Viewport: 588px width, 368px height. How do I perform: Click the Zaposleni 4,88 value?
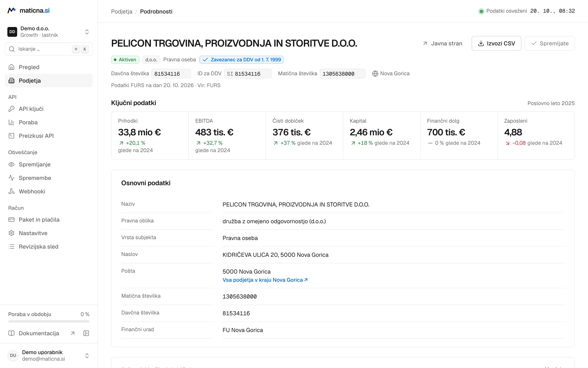513,132
